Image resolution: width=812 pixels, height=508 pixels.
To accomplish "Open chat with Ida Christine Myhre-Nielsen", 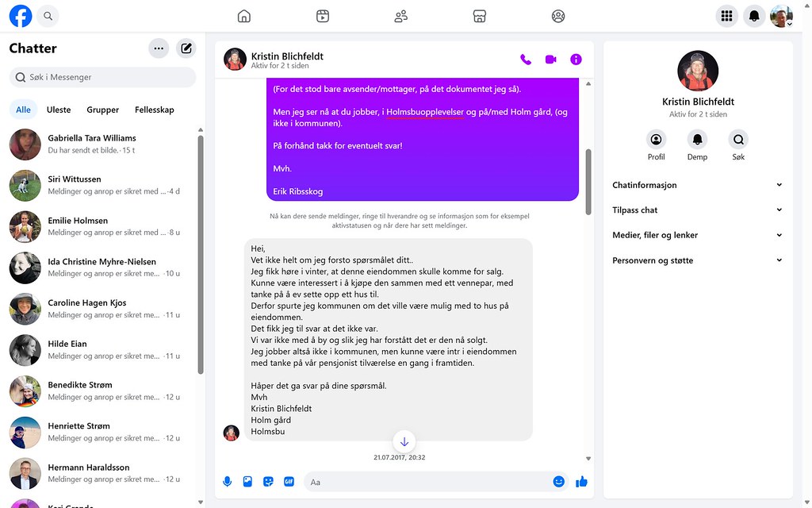I will pos(100,267).
